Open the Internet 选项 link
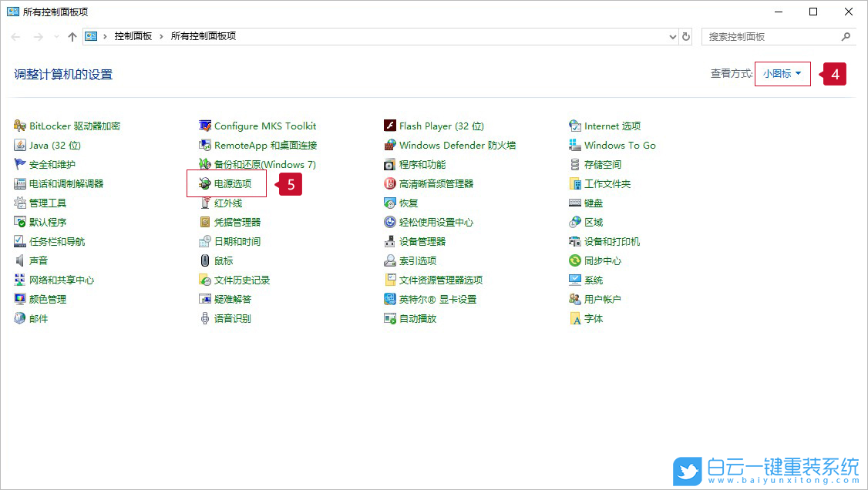The width and height of the screenshot is (868, 490). (612, 126)
